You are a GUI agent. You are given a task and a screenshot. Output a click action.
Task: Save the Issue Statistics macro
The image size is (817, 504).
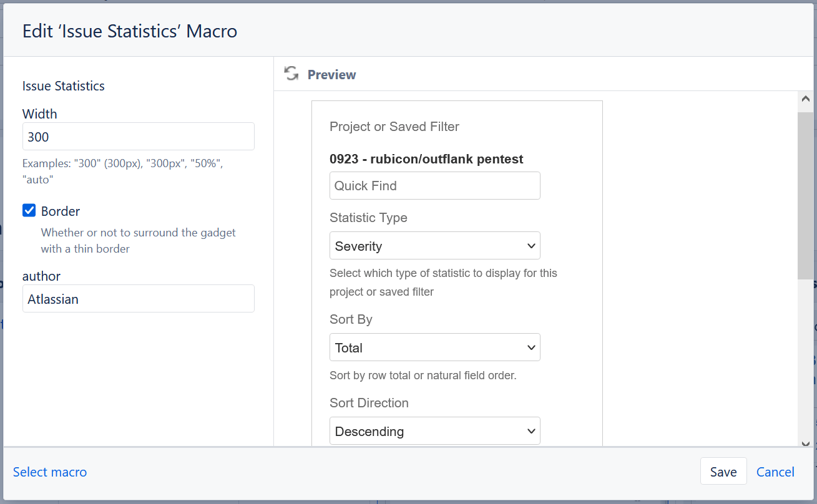point(723,471)
